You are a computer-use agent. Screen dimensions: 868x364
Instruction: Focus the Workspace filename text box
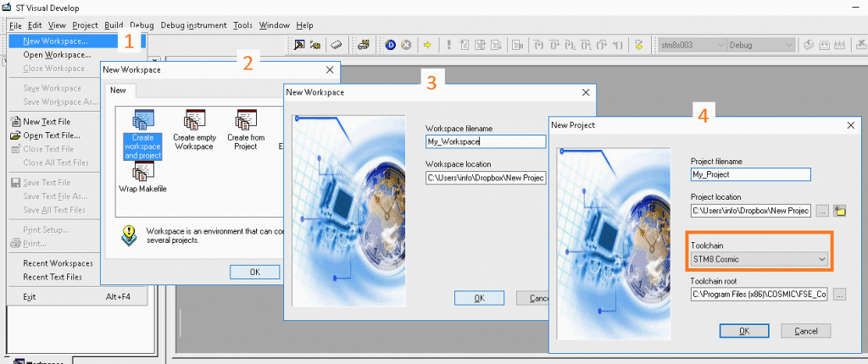pyautogui.click(x=486, y=141)
